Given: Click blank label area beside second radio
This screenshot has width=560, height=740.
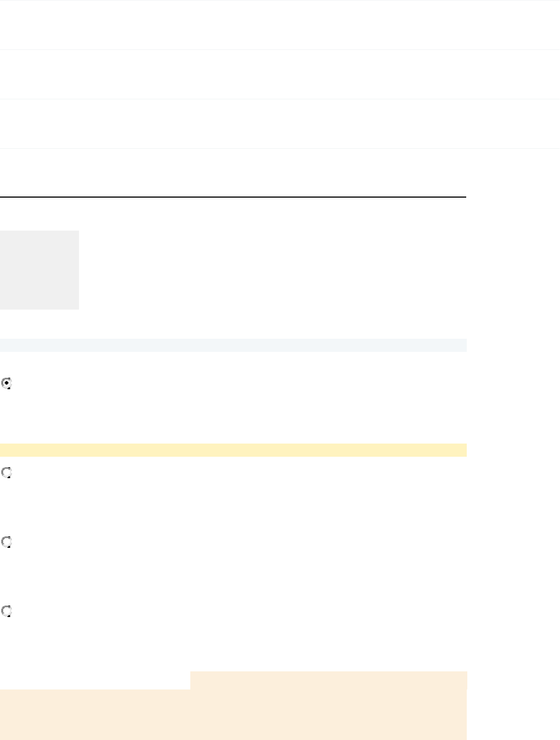Looking at the screenshot, I should click(110, 473).
